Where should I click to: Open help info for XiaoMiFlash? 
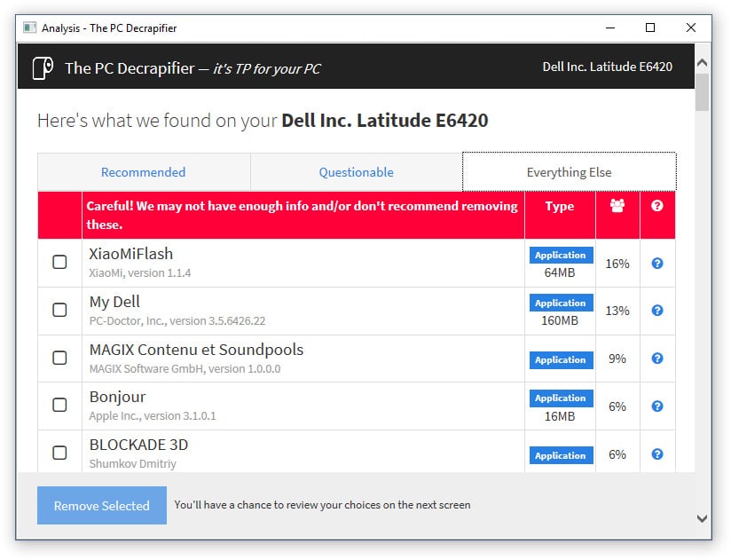[x=656, y=264]
